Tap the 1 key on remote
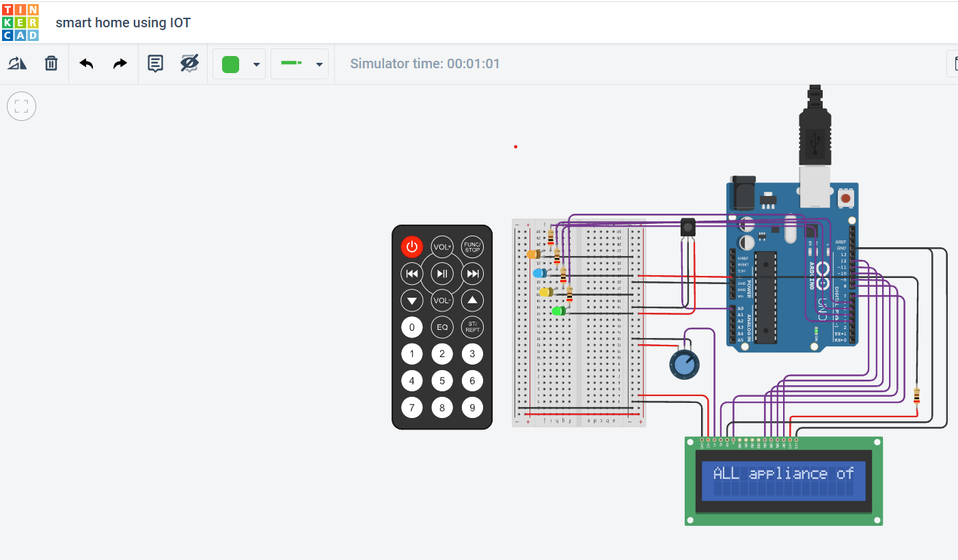The image size is (958, 560). pos(411,354)
